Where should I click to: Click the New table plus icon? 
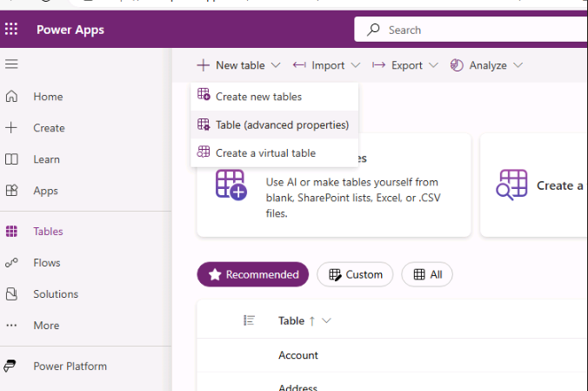203,65
